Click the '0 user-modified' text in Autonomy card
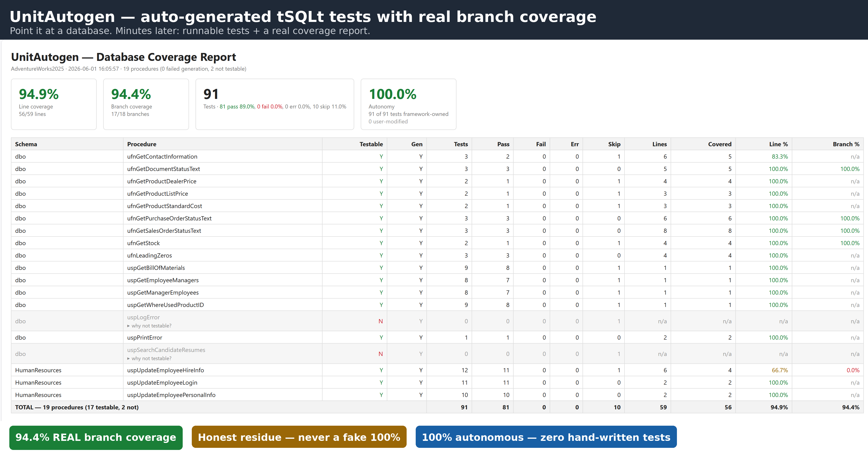This screenshot has width=868, height=470. pyautogui.click(x=388, y=122)
